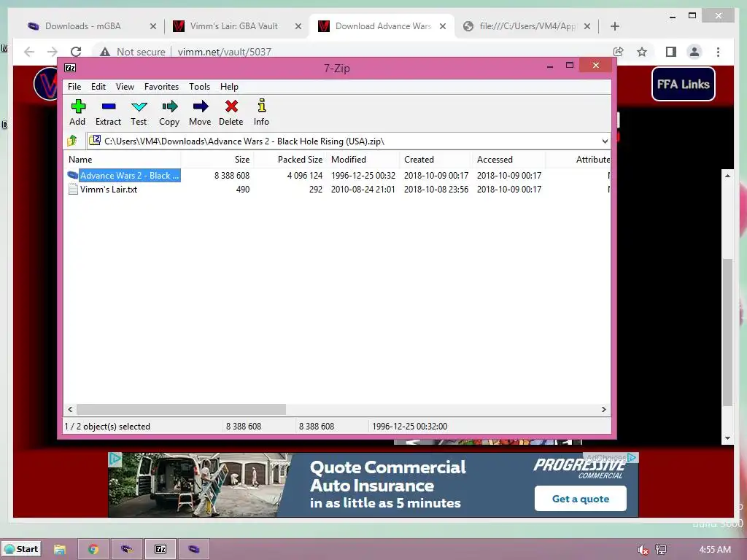The height and width of the screenshot is (560, 747).
Task: Click the Vimm's Lair.txt file icon
Action: point(73,189)
